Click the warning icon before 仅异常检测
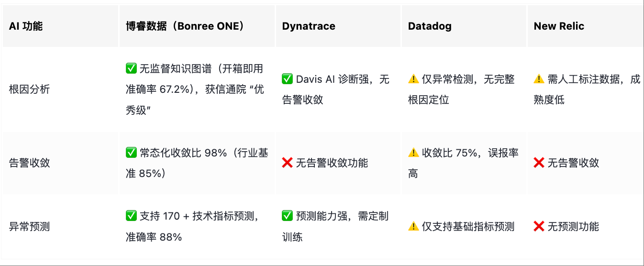644x266 pixels. [x=413, y=79]
